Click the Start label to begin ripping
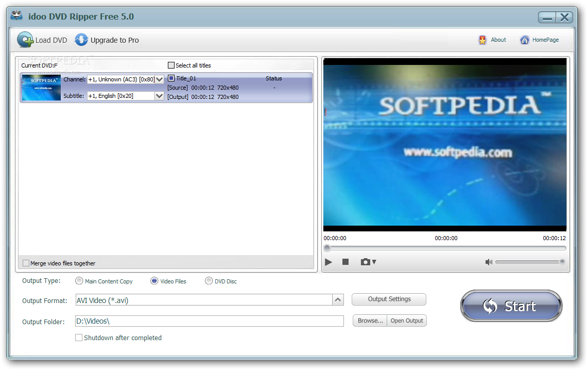Screen dimensions: 588x370 point(520,306)
